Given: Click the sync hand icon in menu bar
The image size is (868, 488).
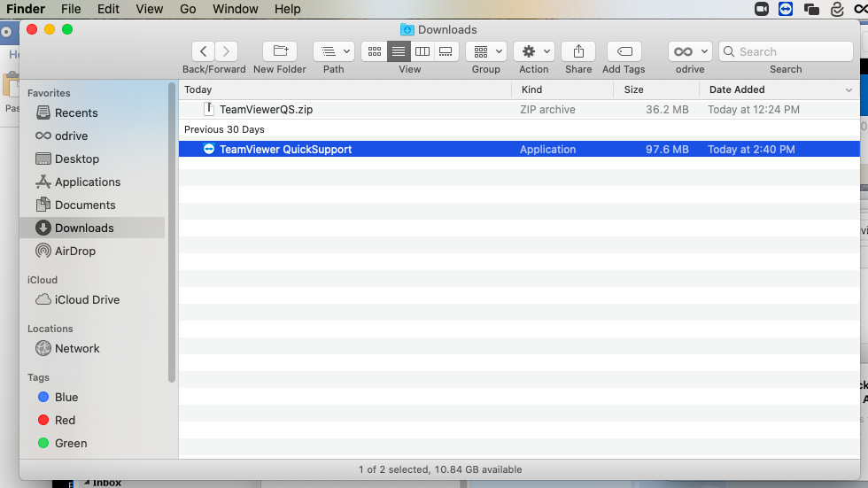Looking at the screenshot, I should click(x=837, y=9).
